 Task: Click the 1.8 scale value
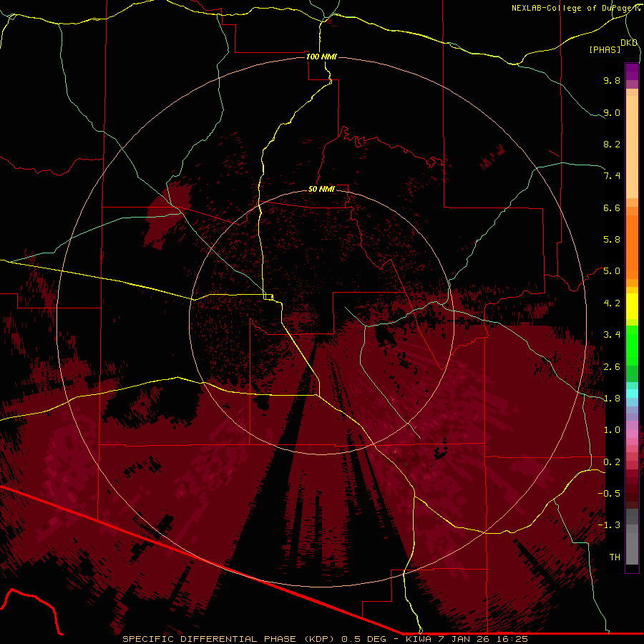tap(612, 399)
